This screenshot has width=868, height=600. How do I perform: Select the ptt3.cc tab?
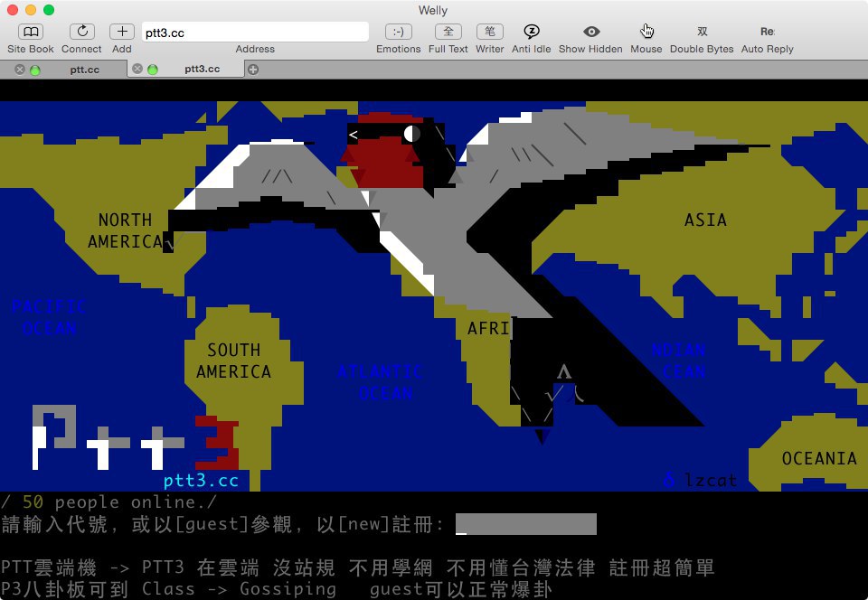pos(202,69)
